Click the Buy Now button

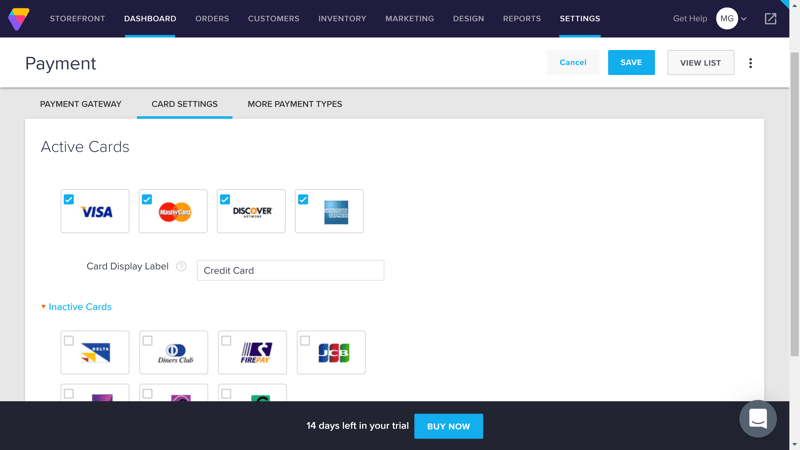pyautogui.click(x=448, y=426)
